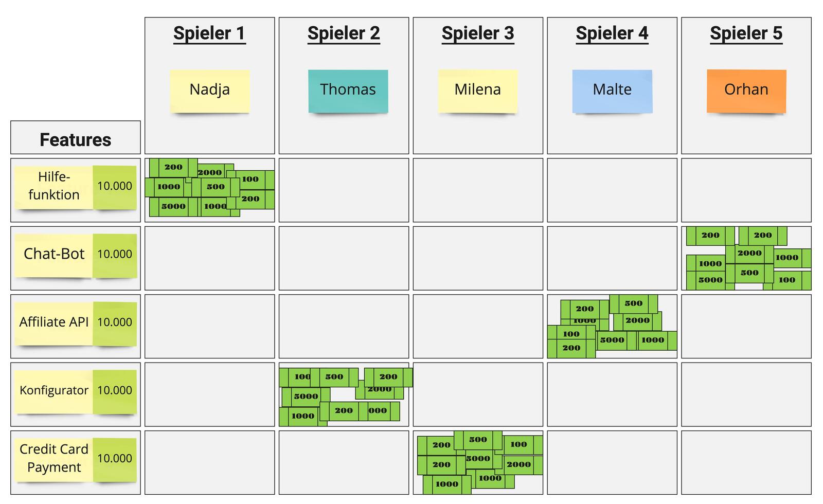Select the 500 bill in Chat-Bot row
823x504 pixels.
click(x=749, y=273)
